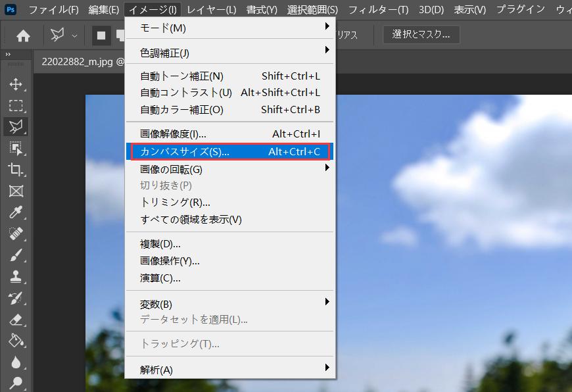Image resolution: width=572 pixels, height=392 pixels.
Task: Open the lasso tool preset picker dropdown
Action: tap(74, 36)
